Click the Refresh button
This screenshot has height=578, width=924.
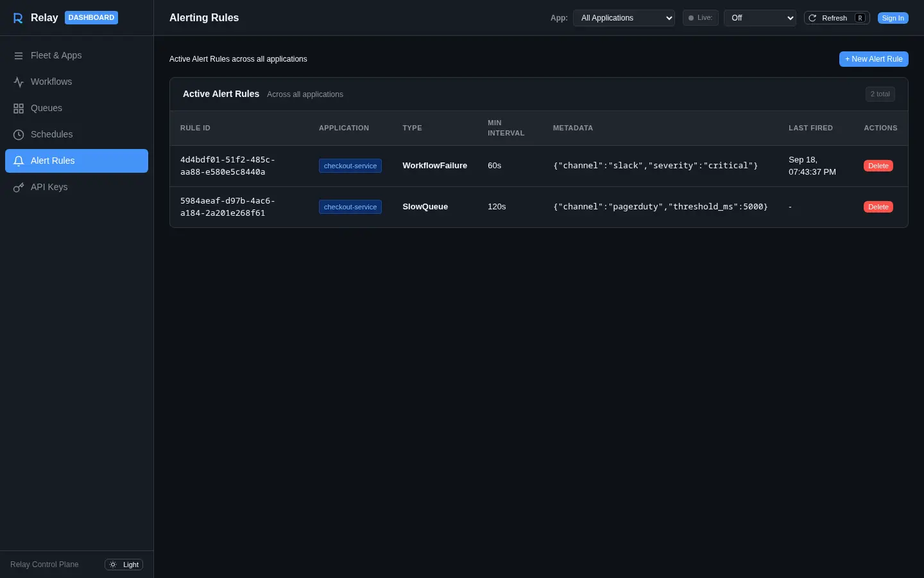click(x=837, y=18)
